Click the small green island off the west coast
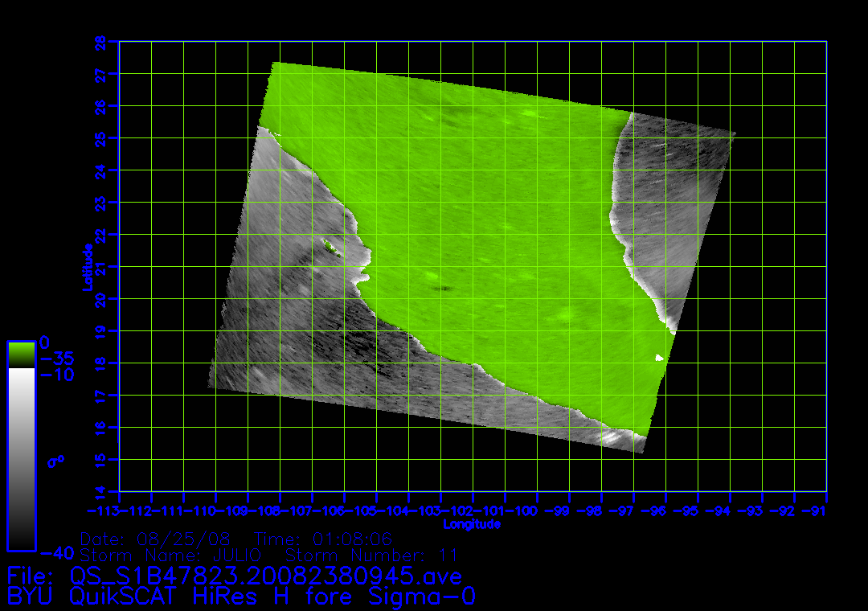The width and height of the screenshot is (868, 611). pos(328,243)
